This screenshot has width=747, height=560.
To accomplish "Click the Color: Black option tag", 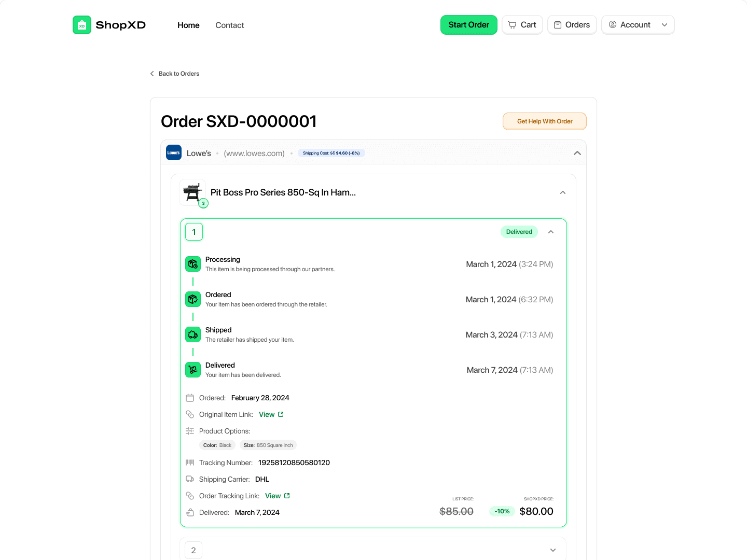I will pos(217,445).
